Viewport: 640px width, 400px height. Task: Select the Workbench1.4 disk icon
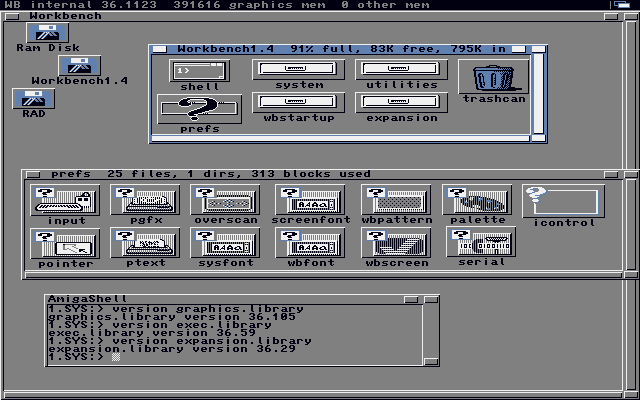[80, 66]
